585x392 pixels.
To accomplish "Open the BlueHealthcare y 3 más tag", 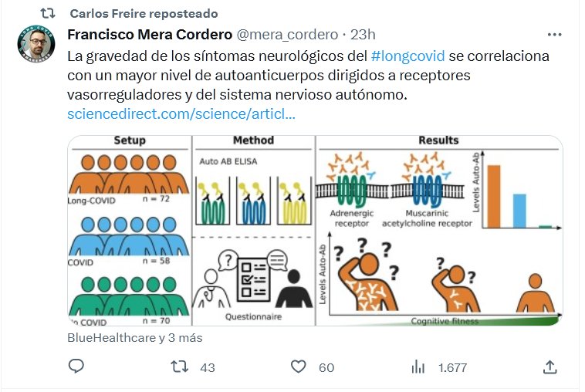I will coord(135,338).
